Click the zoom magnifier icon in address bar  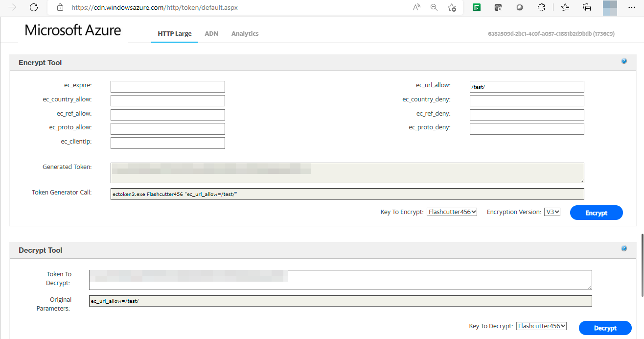[x=434, y=7]
